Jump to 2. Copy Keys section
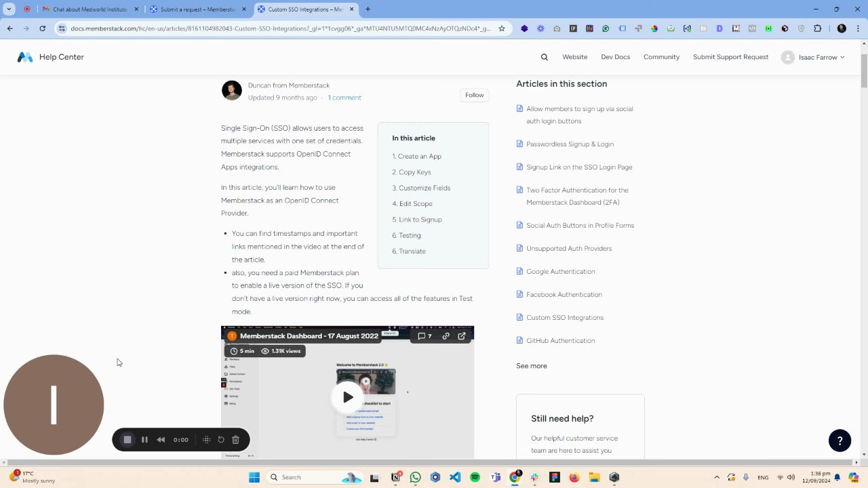The width and height of the screenshot is (868, 488). [411, 172]
